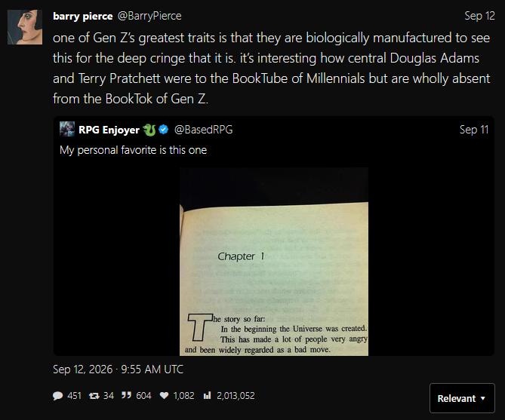Click the reply speech bubble icon
505x420 pixels.
coord(57,396)
